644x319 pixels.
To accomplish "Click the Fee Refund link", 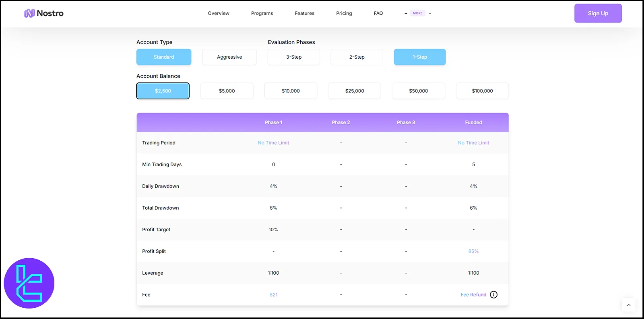I will click(x=473, y=294).
